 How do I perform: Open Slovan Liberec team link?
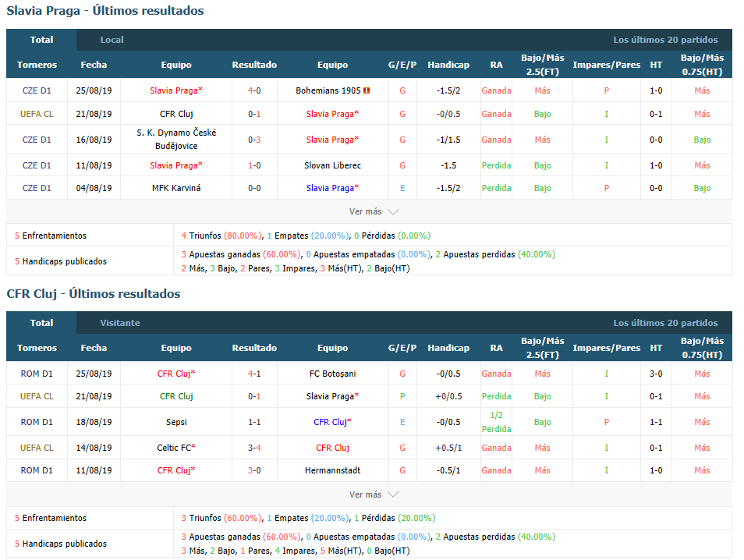click(333, 165)
